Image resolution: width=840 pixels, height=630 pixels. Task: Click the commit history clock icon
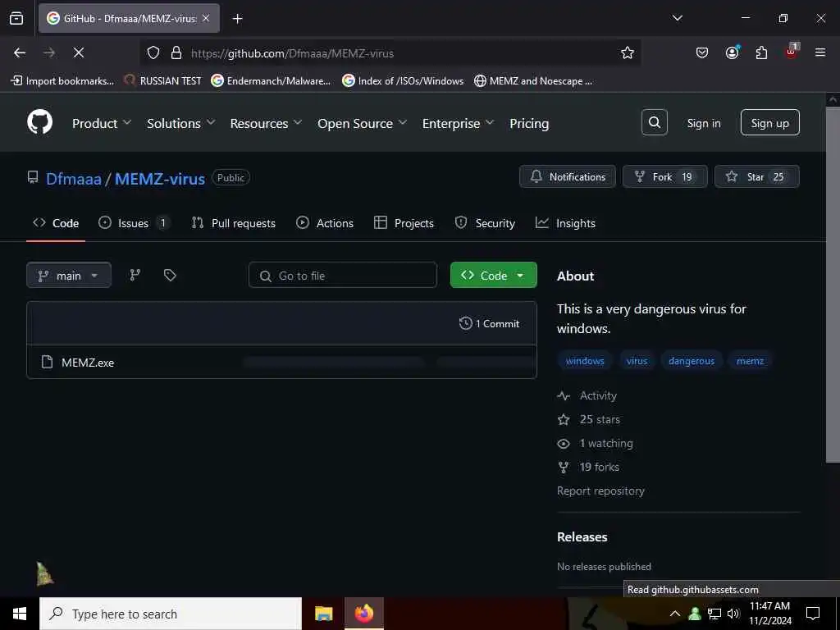(x=466, y=323)
